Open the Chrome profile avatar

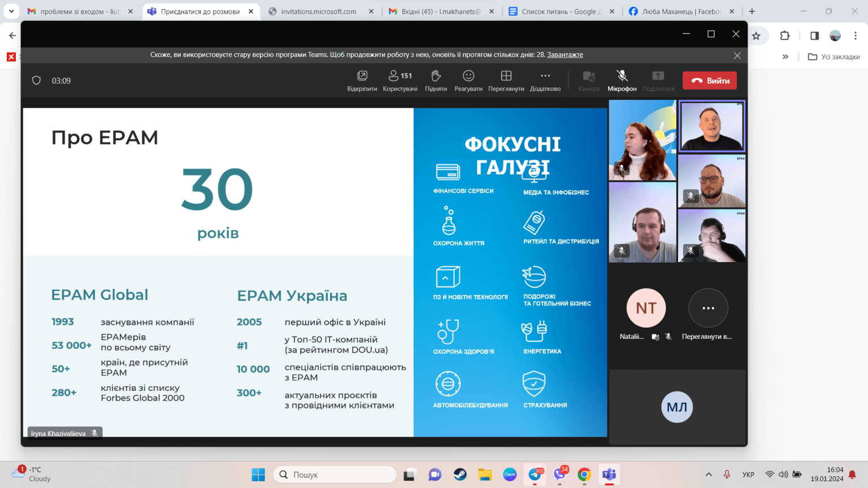coord(835,36)
